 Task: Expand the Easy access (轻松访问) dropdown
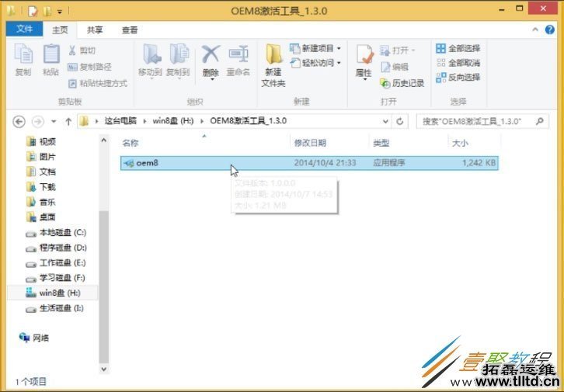coord(339,63)
